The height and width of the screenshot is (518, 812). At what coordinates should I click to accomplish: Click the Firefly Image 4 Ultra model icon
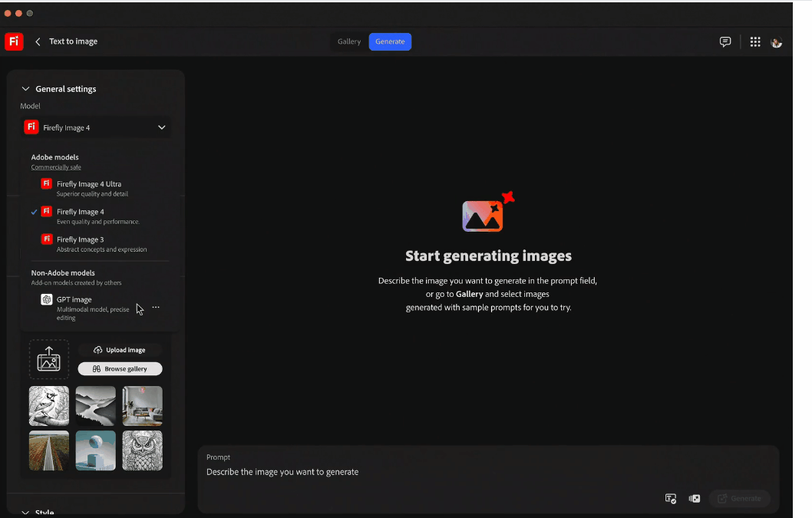point(47,183)
